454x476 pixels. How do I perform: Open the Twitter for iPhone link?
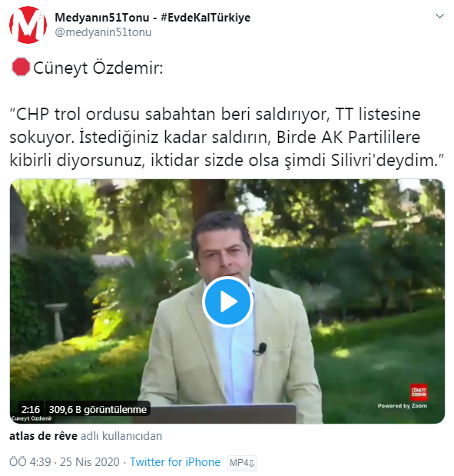[x=175, y=462]
